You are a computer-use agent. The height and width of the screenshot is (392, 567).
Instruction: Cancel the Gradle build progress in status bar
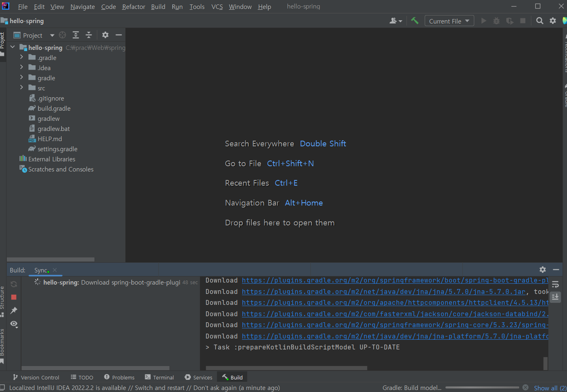[x=525, y=387]
